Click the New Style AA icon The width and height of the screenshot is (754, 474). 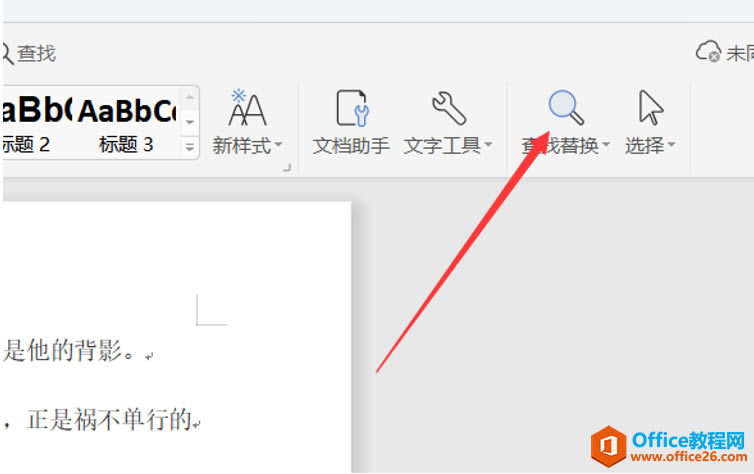247,107
